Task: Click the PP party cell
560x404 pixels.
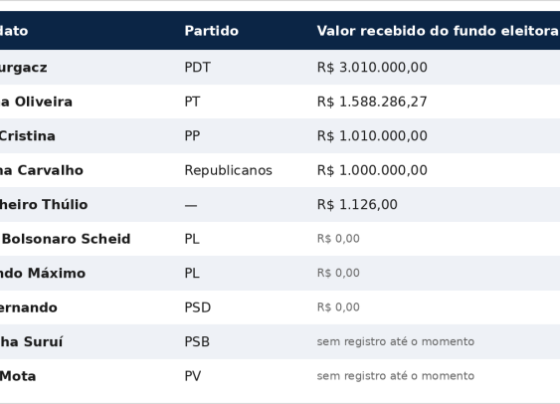Action: pyautogui.click(x=192, y=136)
